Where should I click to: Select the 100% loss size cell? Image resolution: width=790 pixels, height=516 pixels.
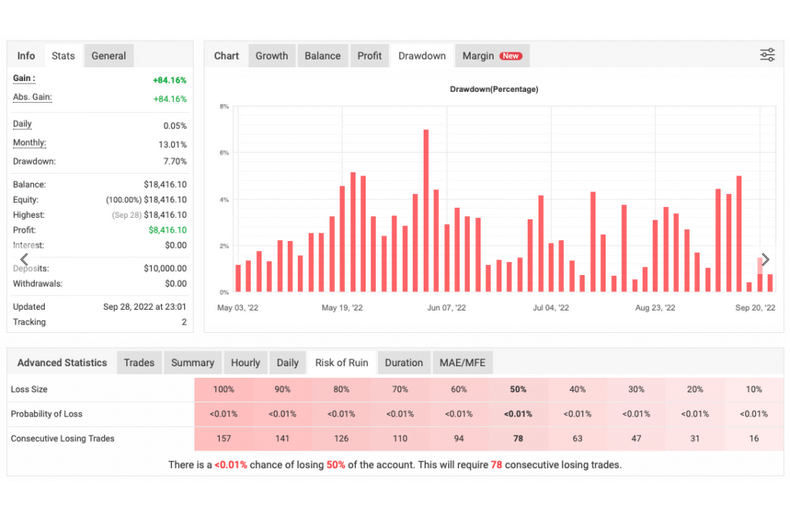[224, 389]
